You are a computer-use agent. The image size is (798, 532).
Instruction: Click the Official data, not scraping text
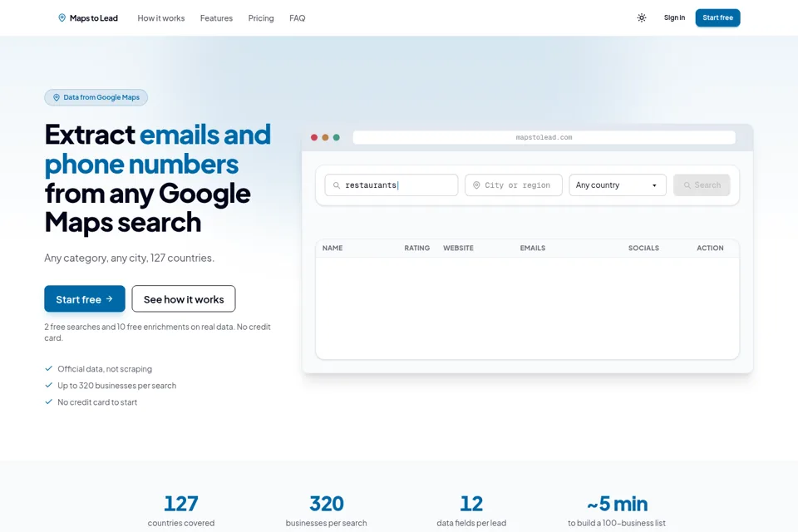coord(105,368)
